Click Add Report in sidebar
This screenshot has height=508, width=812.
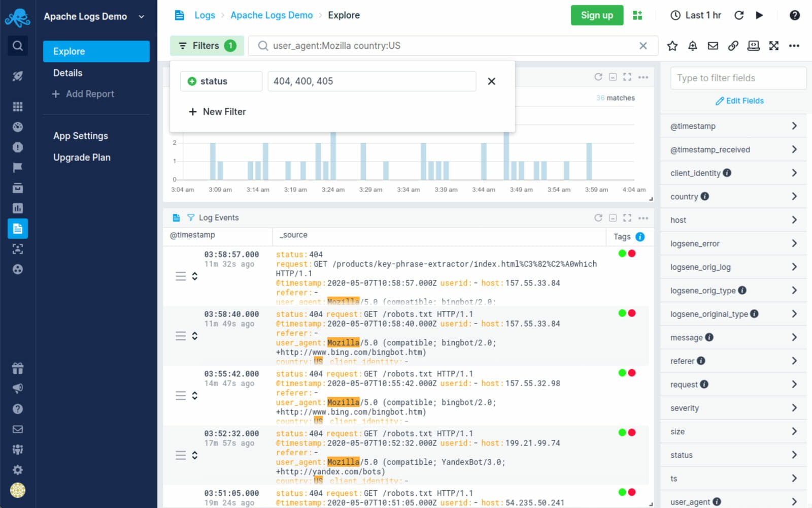click(83, 94)
